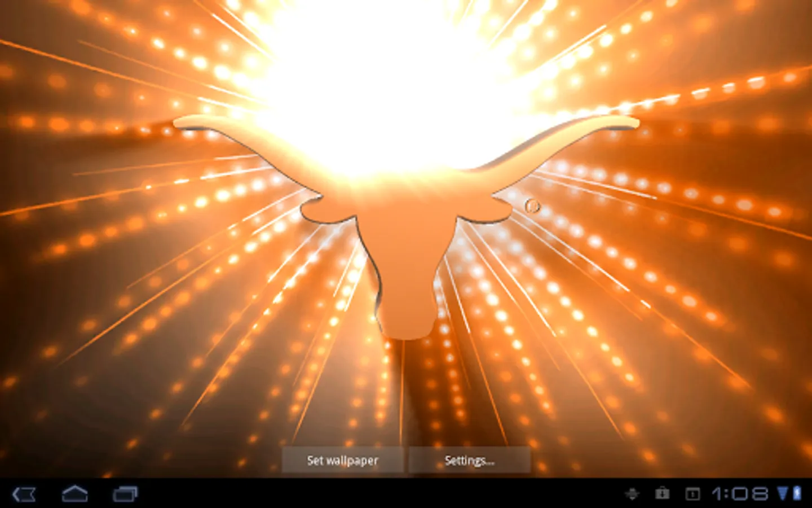Tap the briefcase download notification icon
Viewport: 812px width, 508px height.
(662, 494)
